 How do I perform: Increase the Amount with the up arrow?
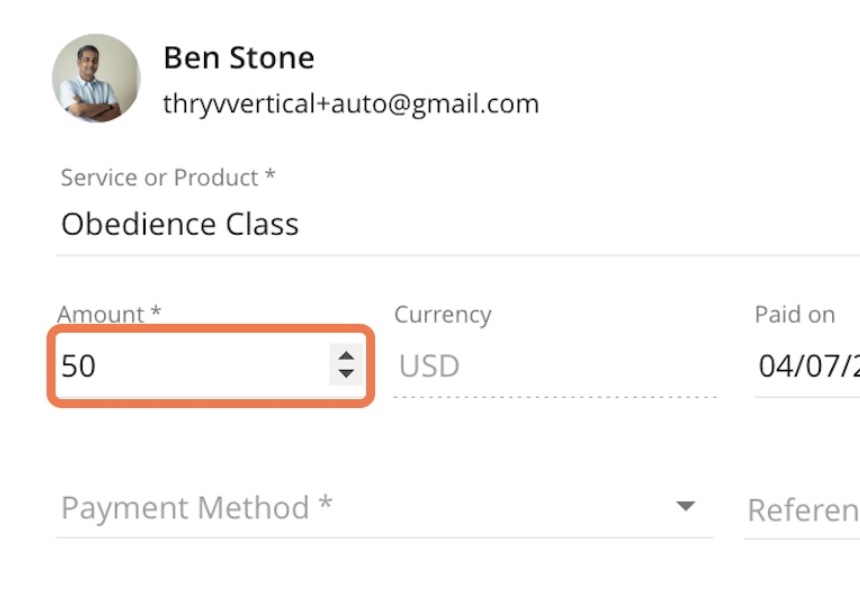click(x=346, y=356)
